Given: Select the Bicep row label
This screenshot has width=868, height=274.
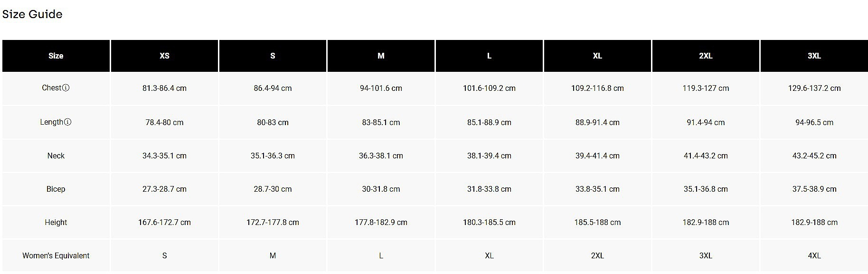Looking at the screenshot, I should [x=56, y=189].
